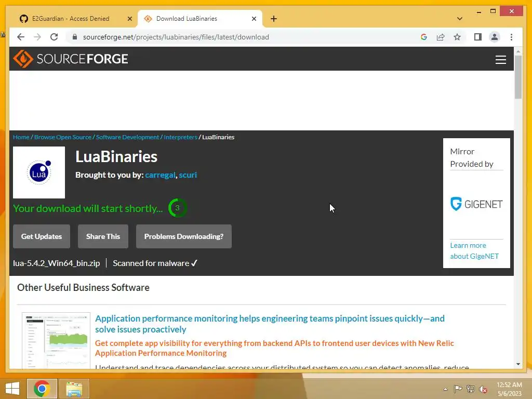Expand the tab search chevron

click(460, 19)
